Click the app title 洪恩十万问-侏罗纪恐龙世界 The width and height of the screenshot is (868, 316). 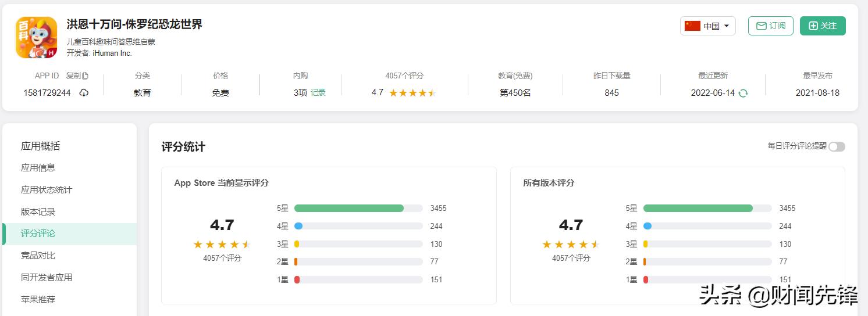point(134,24)
